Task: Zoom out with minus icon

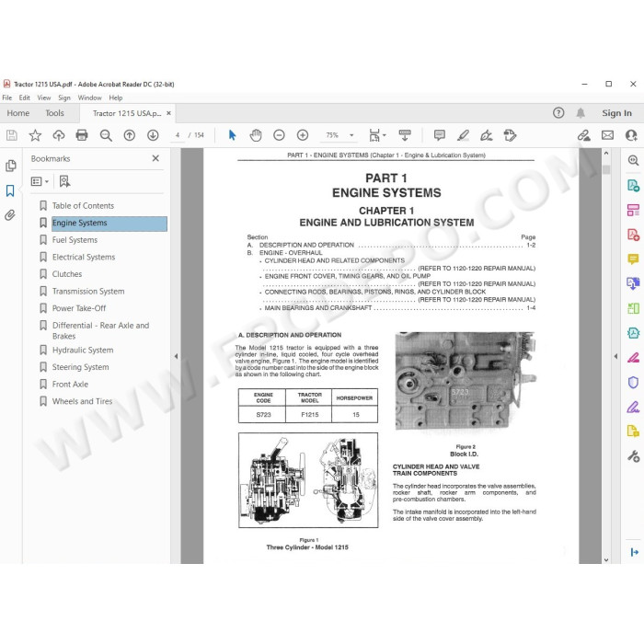Action: click(279, 135)
